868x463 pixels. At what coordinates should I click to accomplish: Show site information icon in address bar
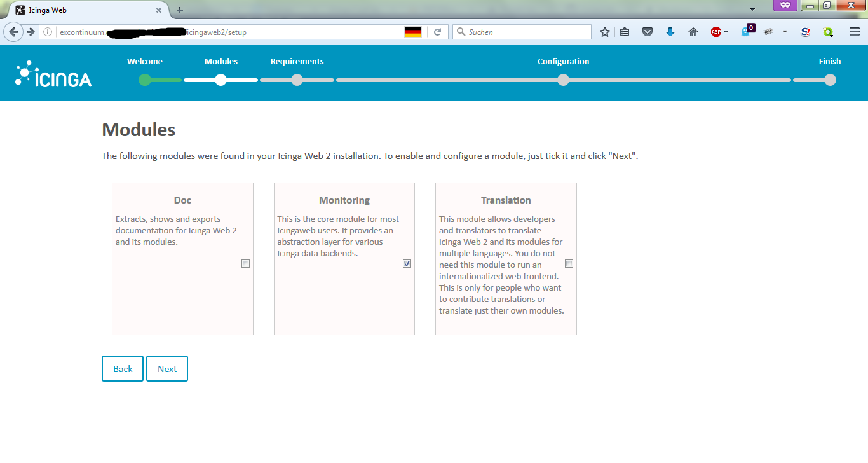point(48,32)
